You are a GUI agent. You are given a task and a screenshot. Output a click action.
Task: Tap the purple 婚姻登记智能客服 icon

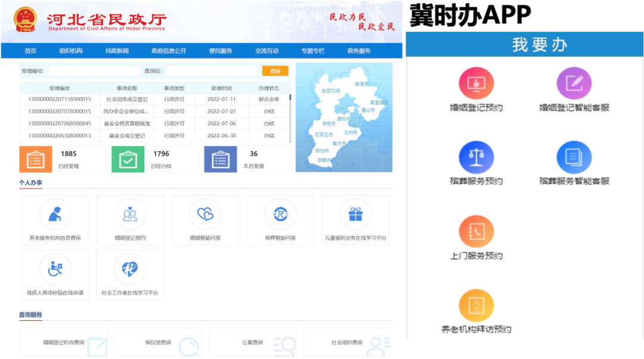coord(574,83)
